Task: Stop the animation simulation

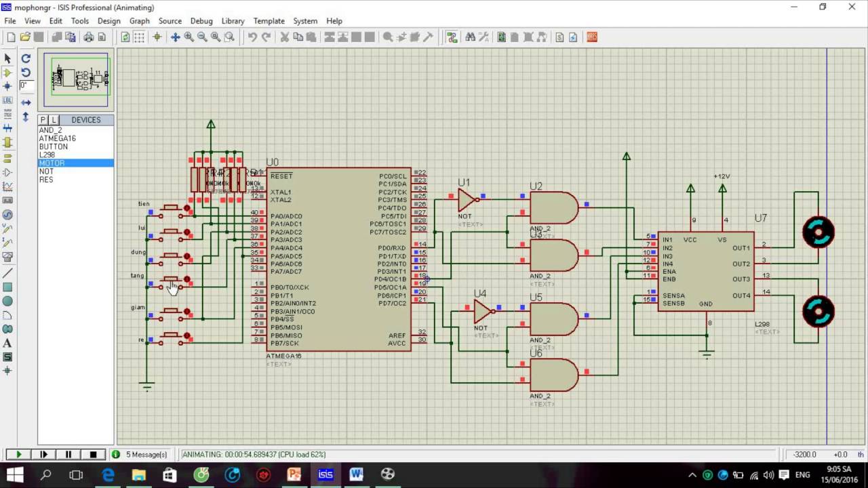Action: [x=94, y=454]
